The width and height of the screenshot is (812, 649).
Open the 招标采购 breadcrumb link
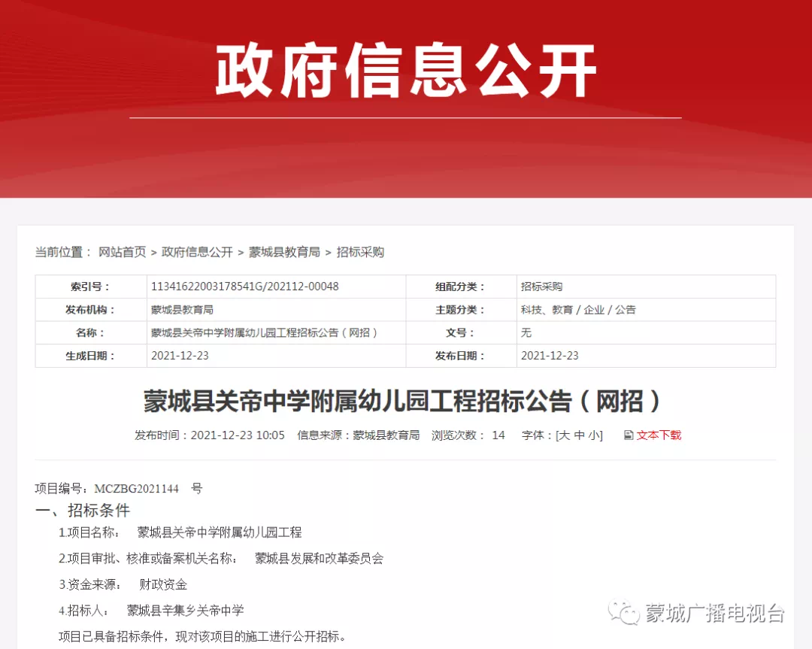(x=360, y=252)
